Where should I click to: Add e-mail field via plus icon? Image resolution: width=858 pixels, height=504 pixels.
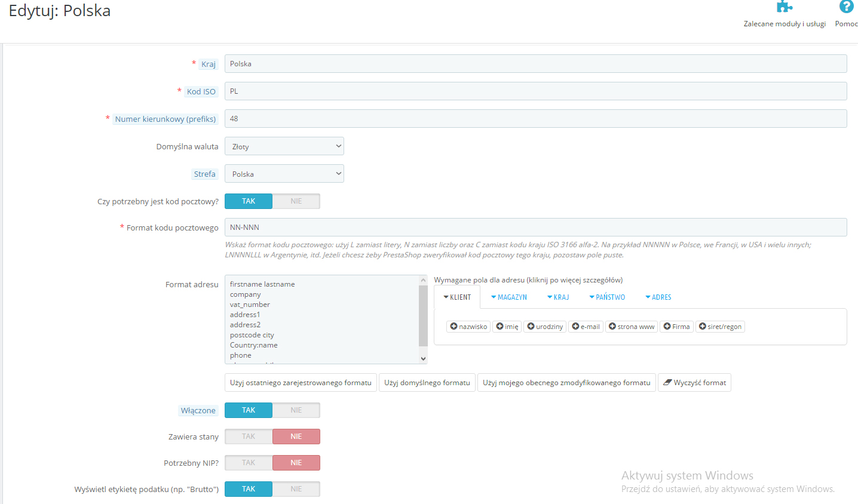(x=575, y=326)
